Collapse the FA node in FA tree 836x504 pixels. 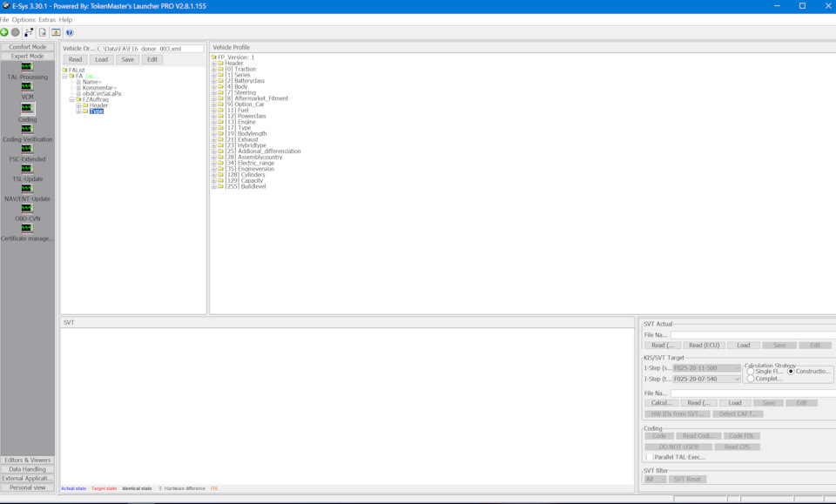coord(64,76)
